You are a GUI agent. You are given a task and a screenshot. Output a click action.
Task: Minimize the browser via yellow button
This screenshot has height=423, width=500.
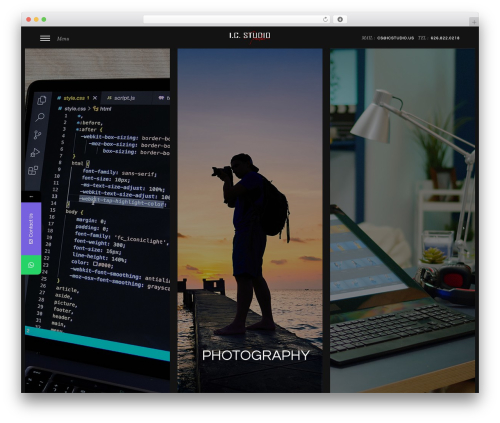coord(36,19)
